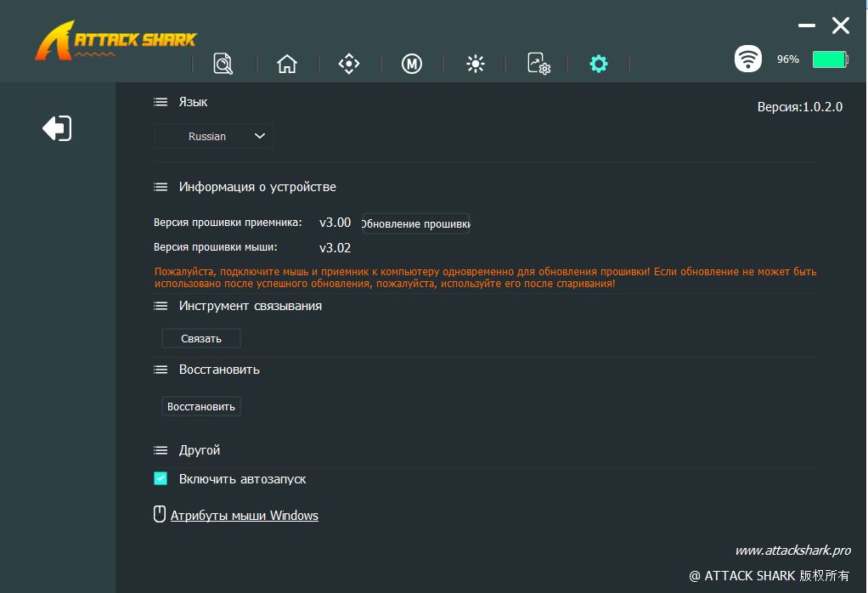Click list icon beside Инструмент связывания

pyautogui.click(x=161, y=306)
